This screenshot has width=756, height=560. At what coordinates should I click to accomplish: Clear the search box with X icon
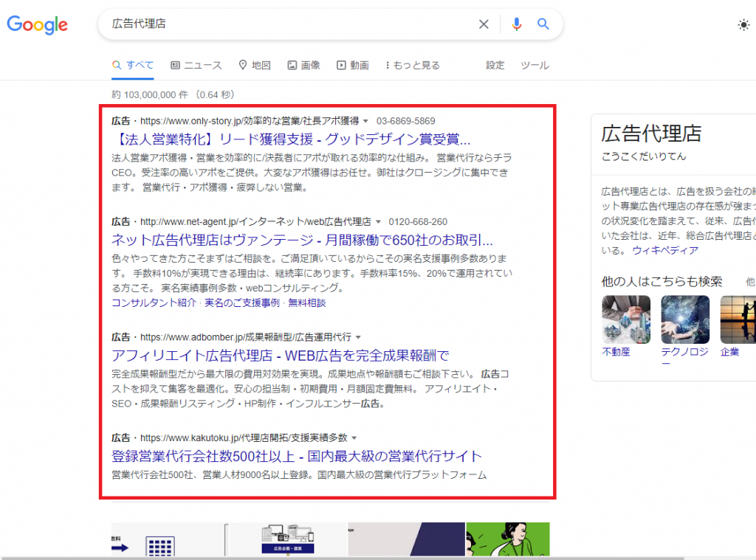[x=484, y=24]
